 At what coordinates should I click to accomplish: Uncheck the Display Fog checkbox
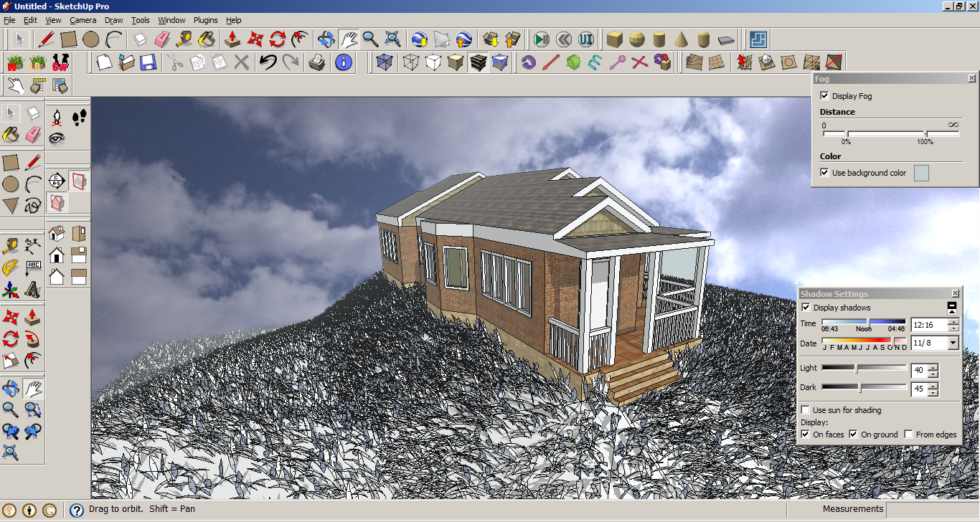coord(824,95)
